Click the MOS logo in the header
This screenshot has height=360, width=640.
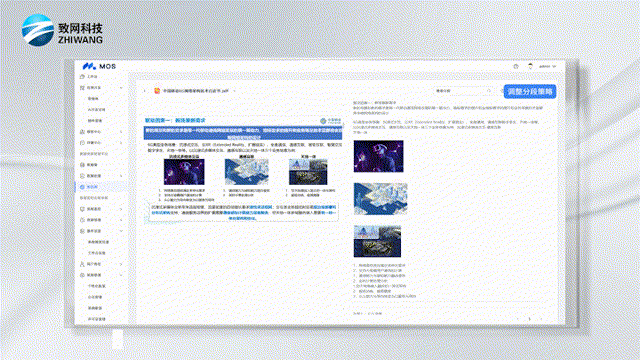99,66
